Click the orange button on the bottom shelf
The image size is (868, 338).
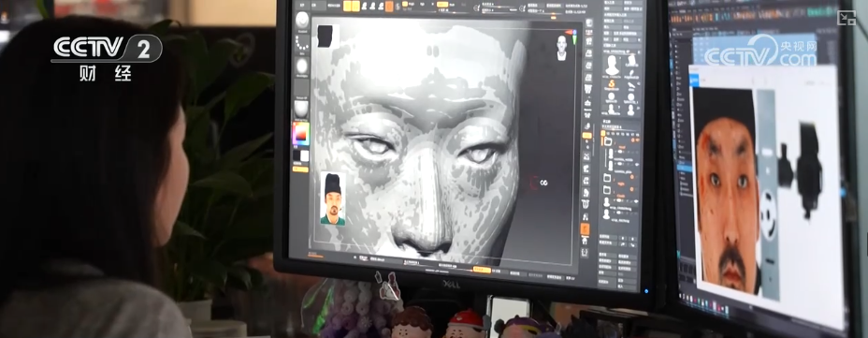pos(482,270)
